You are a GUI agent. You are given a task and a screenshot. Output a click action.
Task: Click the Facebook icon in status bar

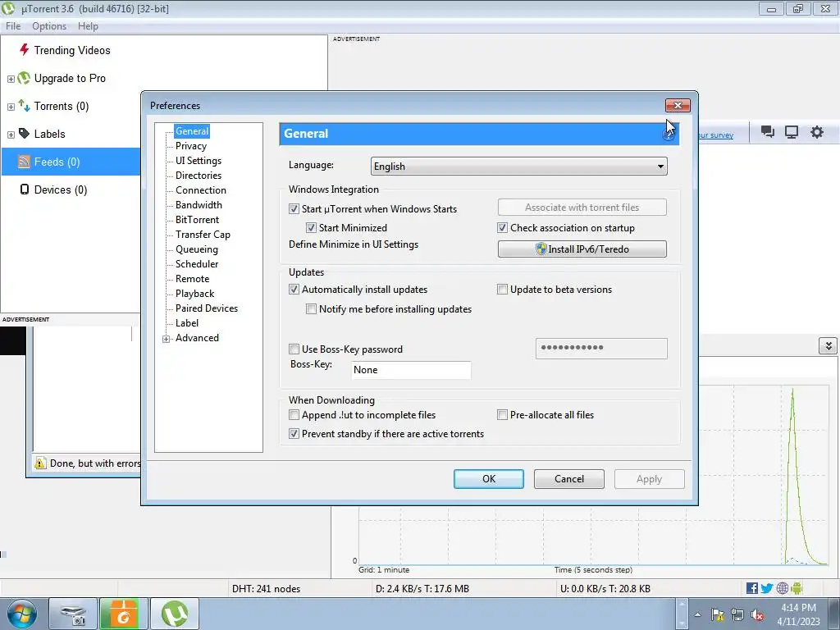[752, 588]
